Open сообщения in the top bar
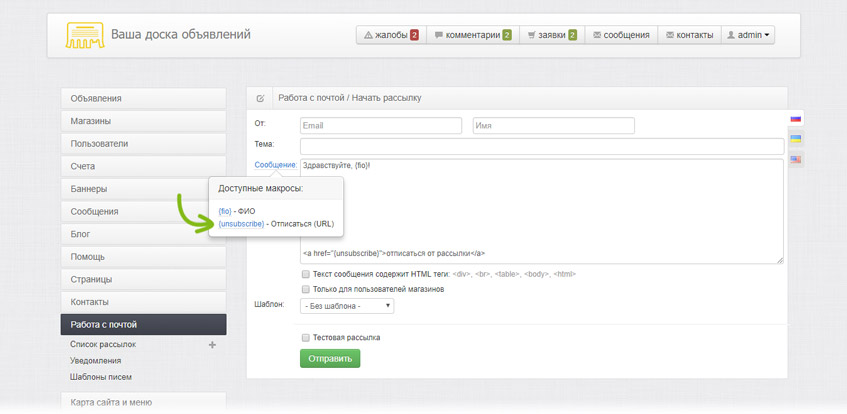The height and width of the screenshot is (414, 847). (621, 35)
